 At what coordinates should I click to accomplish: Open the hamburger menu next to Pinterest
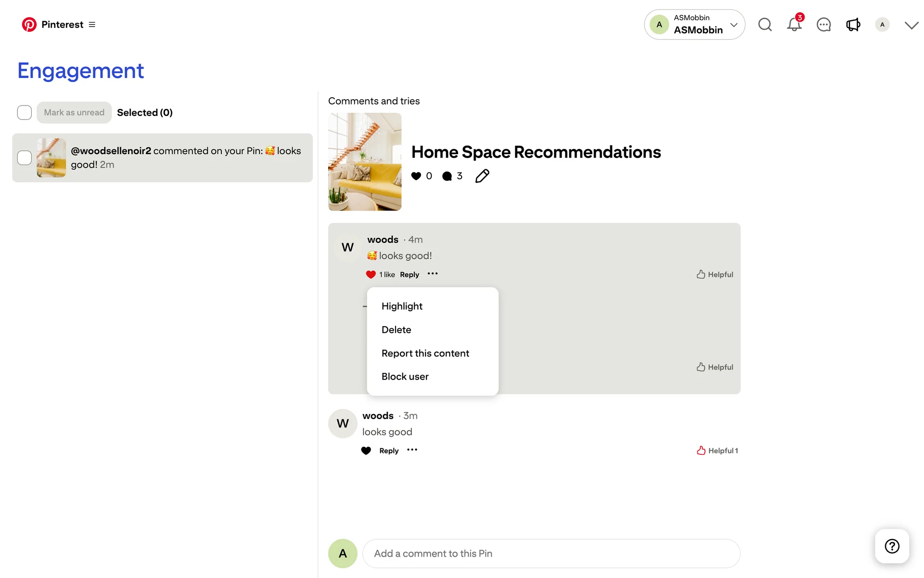coord(92,25)
